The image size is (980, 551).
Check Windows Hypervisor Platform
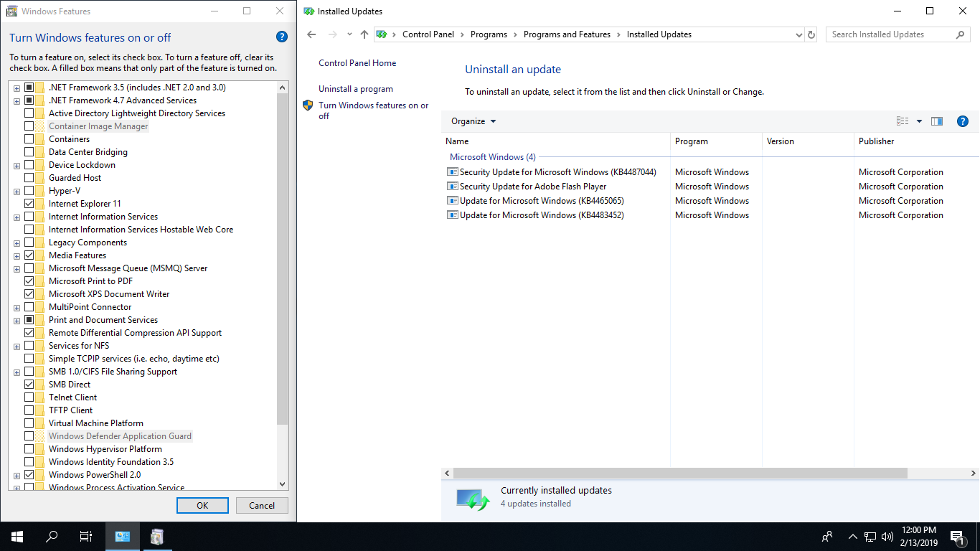point(29,449)
